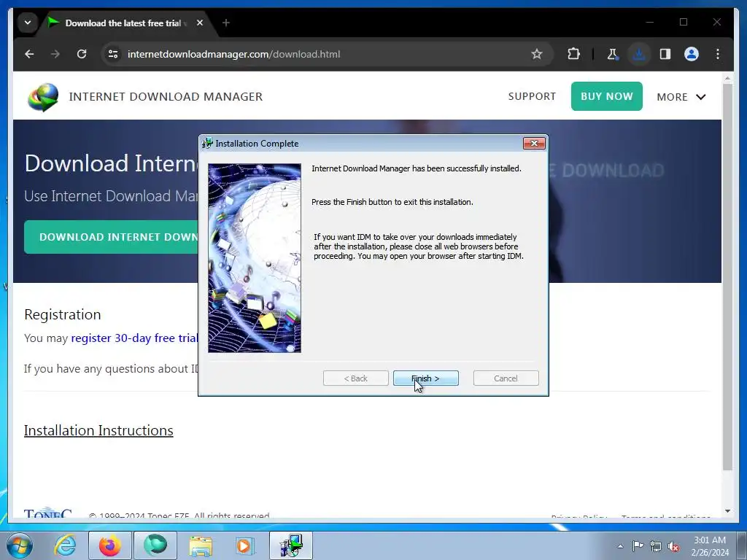Select IDM installer taskbar button
This screenshot has height=560, width=747.
tap(291, 545)
